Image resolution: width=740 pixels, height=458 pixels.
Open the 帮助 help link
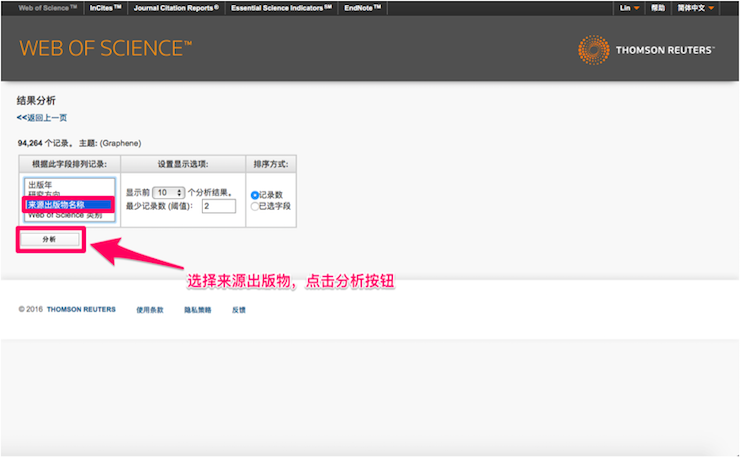[658, 8]
